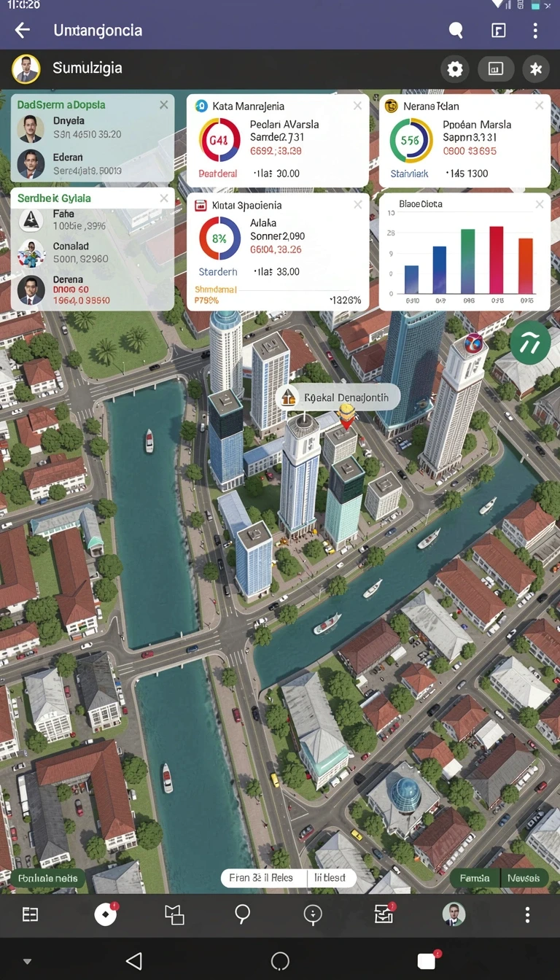
Task: Tap the red Klotai Spaoienia card icon
Action: (201, 206)
